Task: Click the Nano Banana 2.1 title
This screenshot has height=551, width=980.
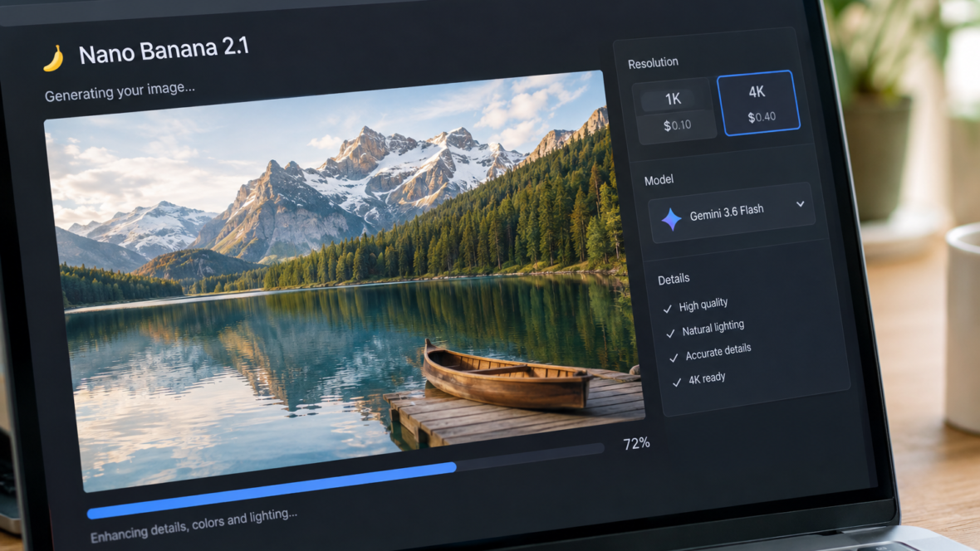Action: click(164, 51)
